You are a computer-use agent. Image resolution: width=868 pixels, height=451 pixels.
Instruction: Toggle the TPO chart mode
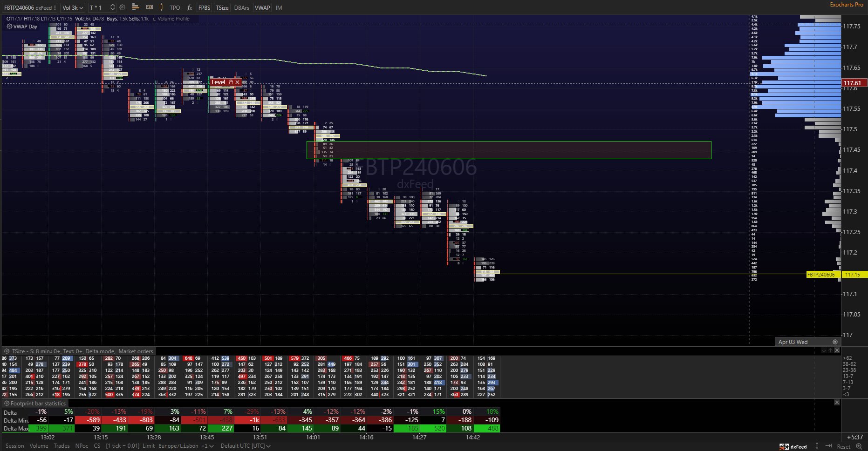175,8
